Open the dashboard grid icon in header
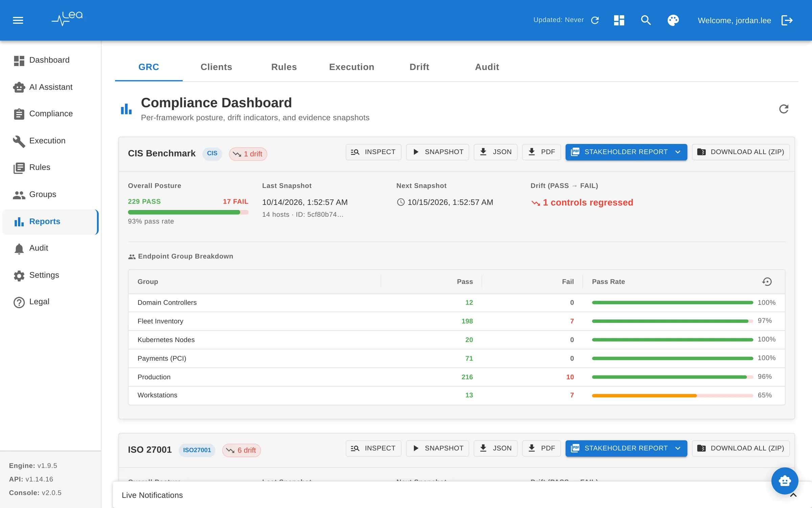 tap(619, 20)
